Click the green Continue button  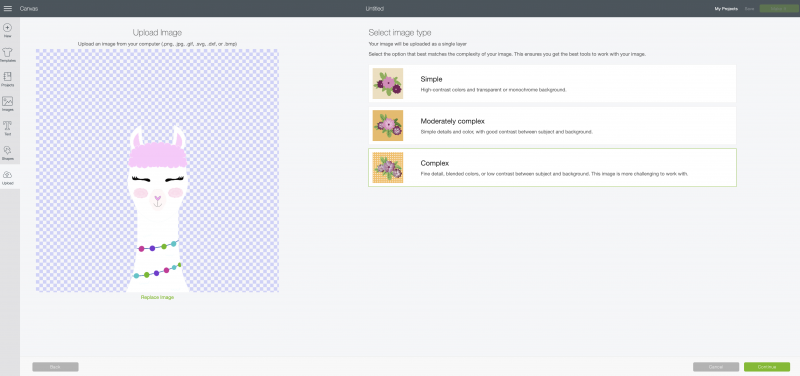click(767, 367)
